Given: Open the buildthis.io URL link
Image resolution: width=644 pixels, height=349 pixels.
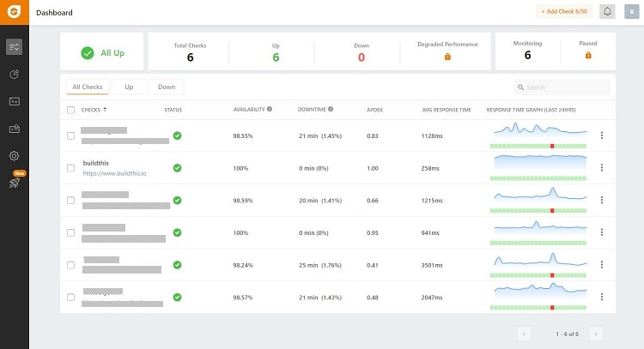Looking at the screenshot, I should (x=114, y=173).
